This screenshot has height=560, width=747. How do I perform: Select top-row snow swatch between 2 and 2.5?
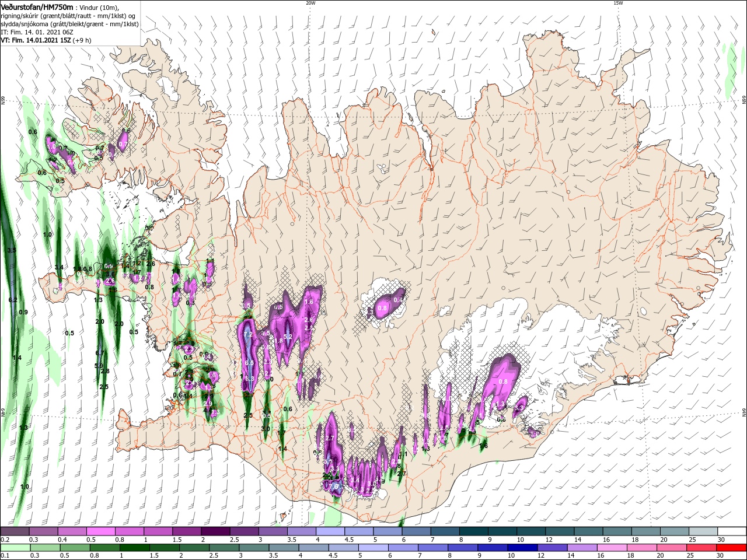215,531
